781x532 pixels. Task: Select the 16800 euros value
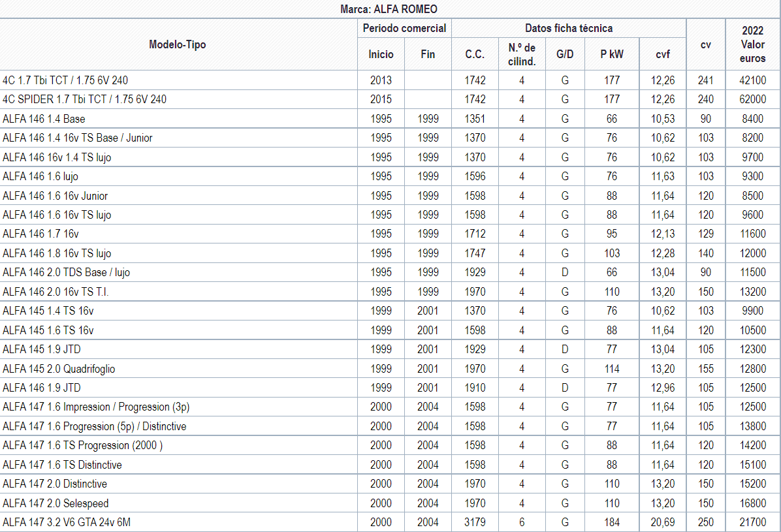pyautogui.click(x=753, y=503)
